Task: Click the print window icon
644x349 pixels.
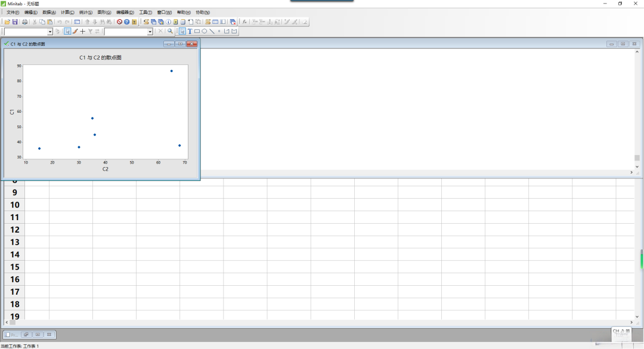Action: [x=24, y=22]
